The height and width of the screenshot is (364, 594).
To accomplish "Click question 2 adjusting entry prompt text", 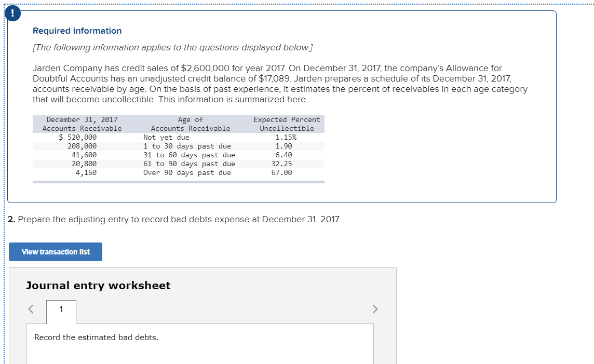I will tap(174, 219).
